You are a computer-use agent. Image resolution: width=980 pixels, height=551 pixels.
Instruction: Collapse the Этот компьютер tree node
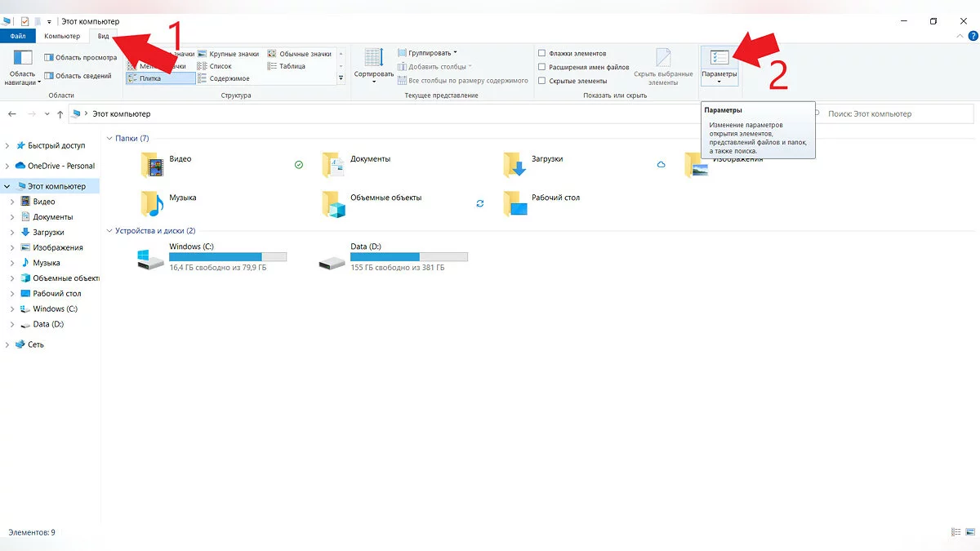point(7,187)
